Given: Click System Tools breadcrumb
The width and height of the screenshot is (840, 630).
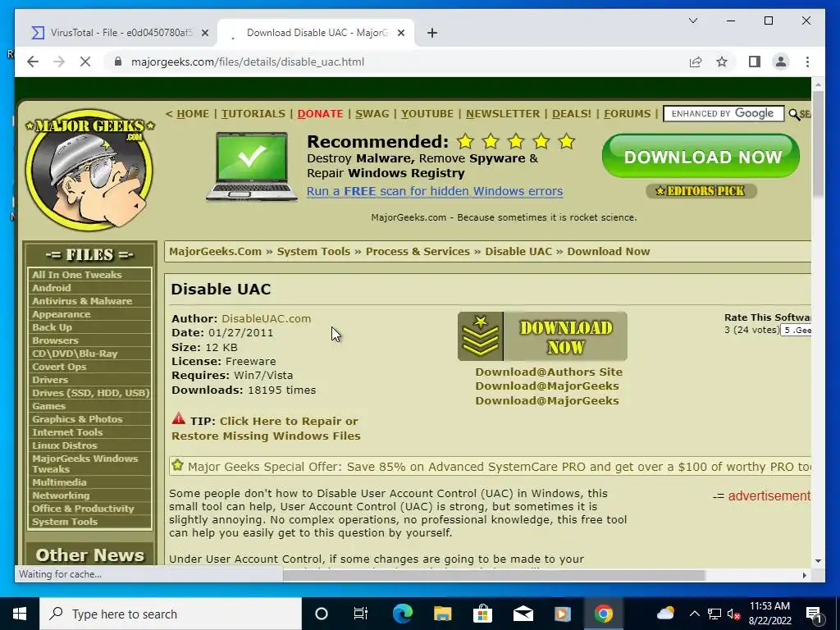Looking at the screenshot, I should click(x=313, y=251).
